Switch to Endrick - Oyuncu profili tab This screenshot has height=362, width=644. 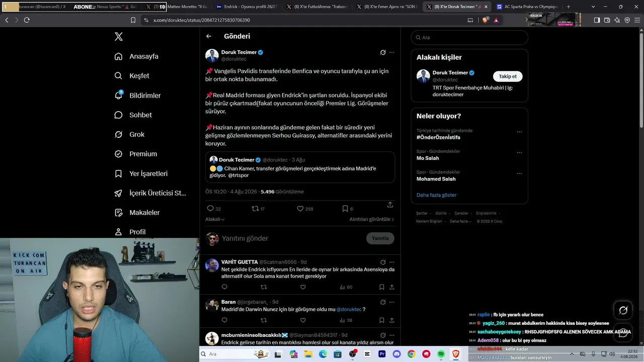246,7
